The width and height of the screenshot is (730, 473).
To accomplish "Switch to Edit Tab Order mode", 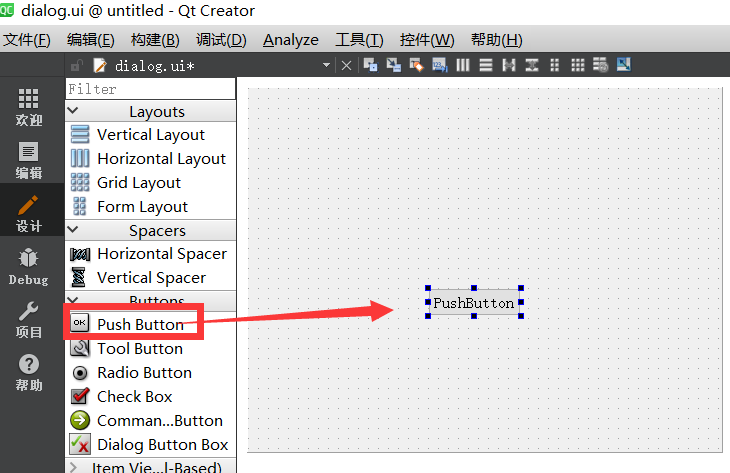I will click(439, 65).
